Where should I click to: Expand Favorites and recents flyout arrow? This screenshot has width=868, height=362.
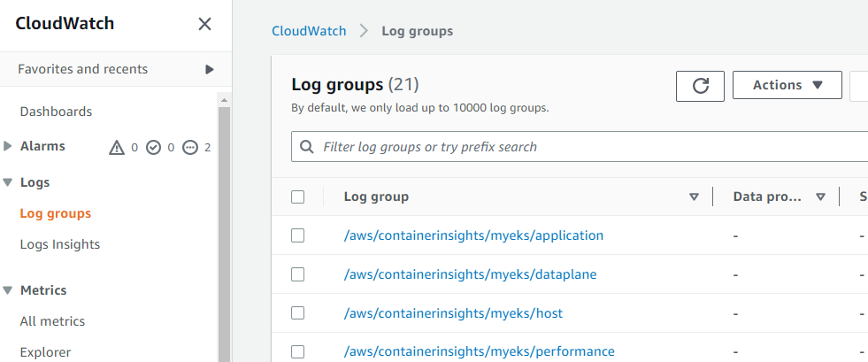point(210,69)
